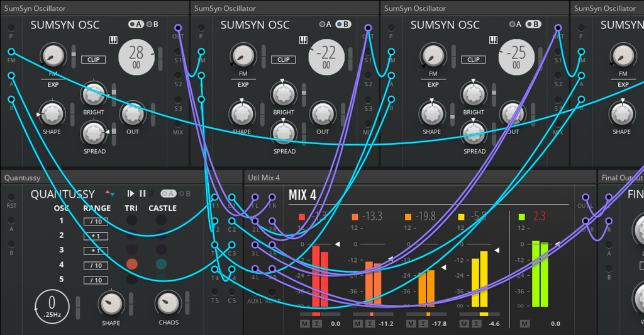The width and height of the screenshot is (644, 335).
Task: Mute the Mix 4 master channel
Action: 525,324
